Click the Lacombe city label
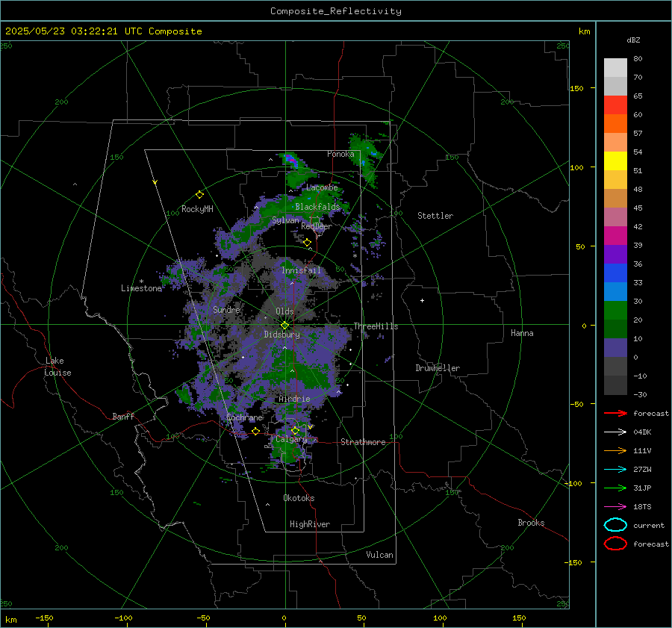 (x=322, y=187)
